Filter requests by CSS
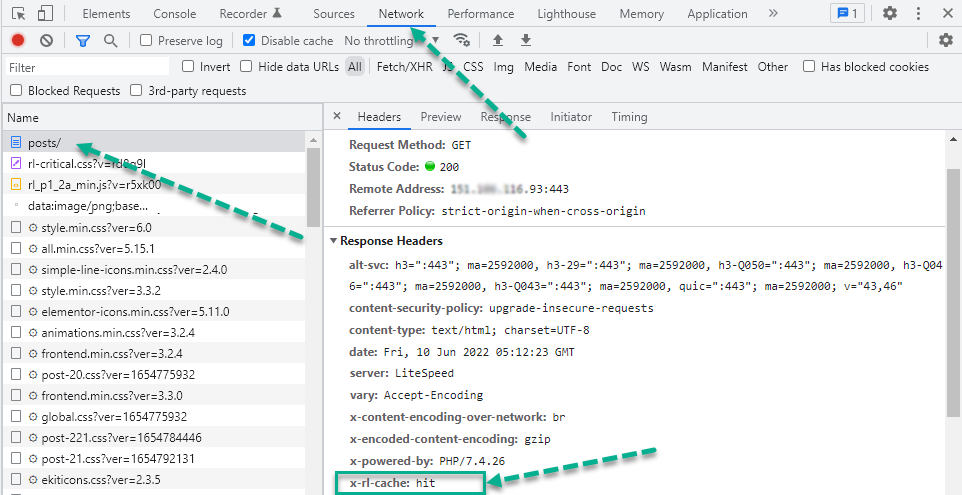This screenshot has width=962, height=495. coord(473,67)
